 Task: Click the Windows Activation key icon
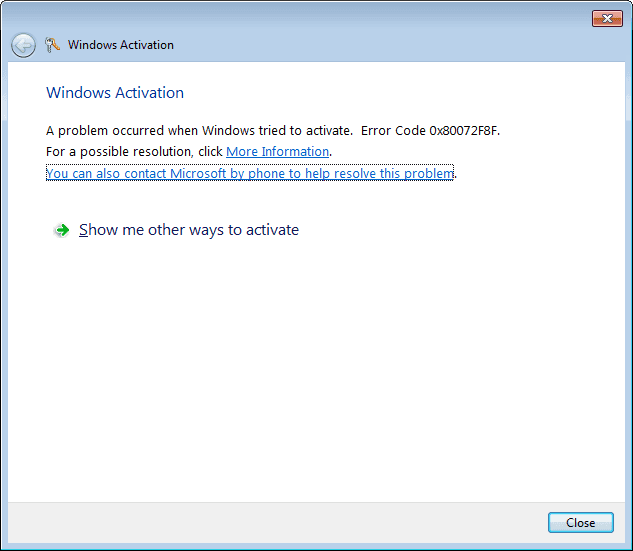[x=52, y=45]
